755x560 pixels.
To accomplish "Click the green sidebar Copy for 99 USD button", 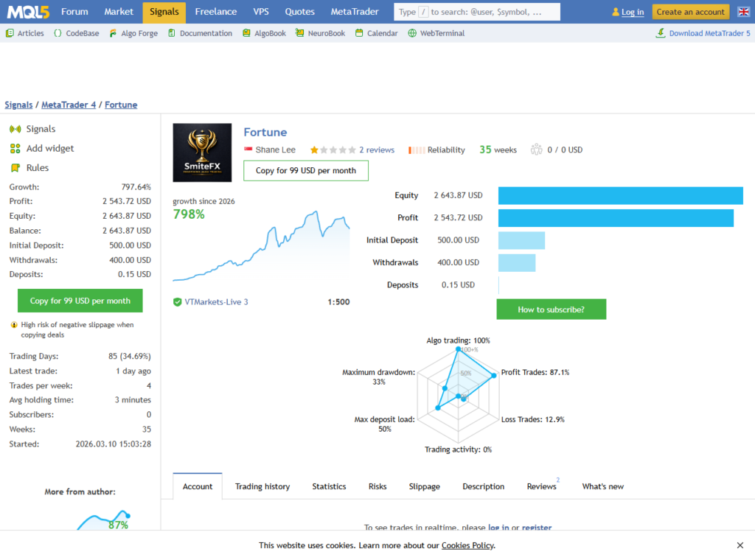I will pos(80,301).
